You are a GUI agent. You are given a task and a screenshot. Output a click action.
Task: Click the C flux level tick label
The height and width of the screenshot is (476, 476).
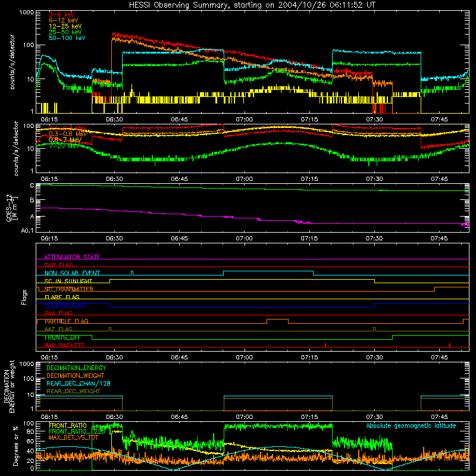pos(32,186)
